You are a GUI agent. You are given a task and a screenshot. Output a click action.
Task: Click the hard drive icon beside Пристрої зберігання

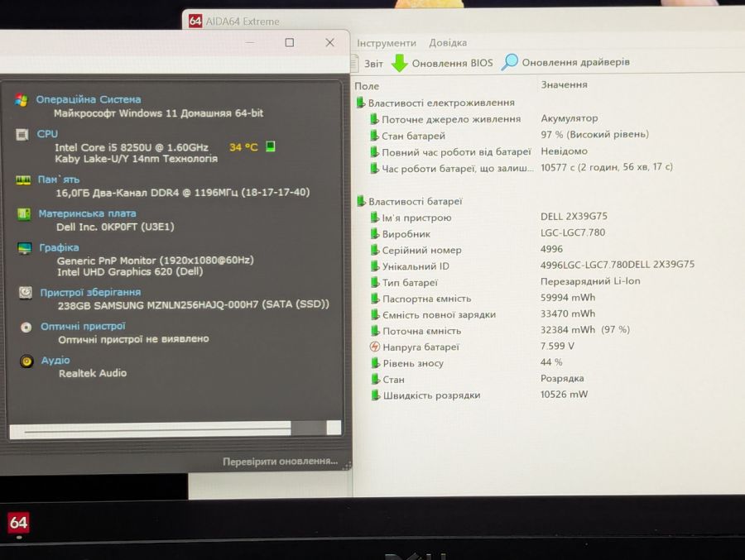25,293
